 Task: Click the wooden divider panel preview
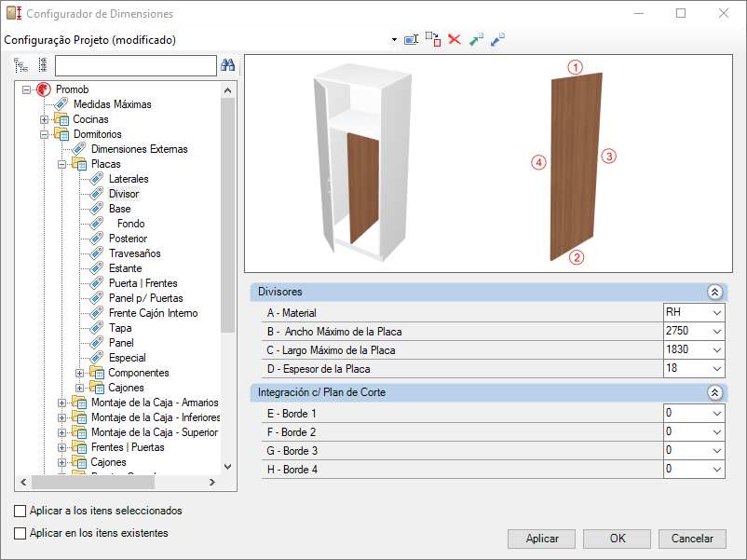[x=576, y=167]
